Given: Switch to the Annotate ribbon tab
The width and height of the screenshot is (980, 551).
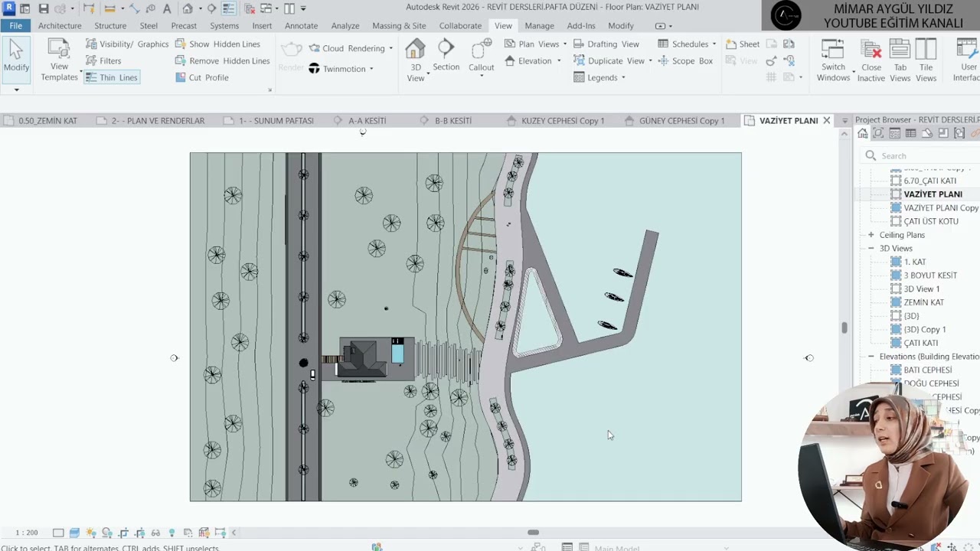Looking at the screenshot, I should point(301,25).
